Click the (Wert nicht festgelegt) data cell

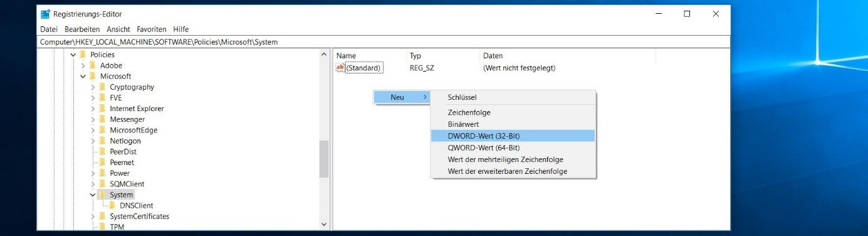[x=519, y=68]
